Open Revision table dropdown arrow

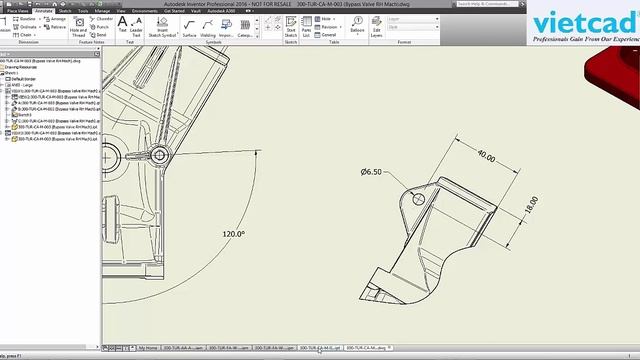(340, 27)
